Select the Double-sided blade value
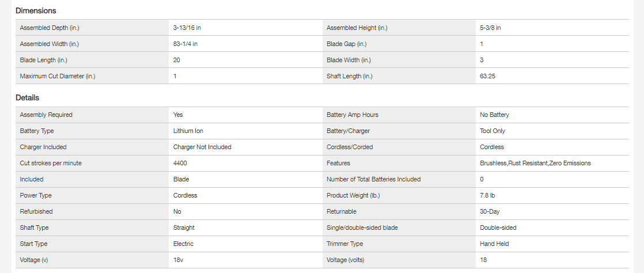The height and width of the screenshot is (273, 644). 498,228
